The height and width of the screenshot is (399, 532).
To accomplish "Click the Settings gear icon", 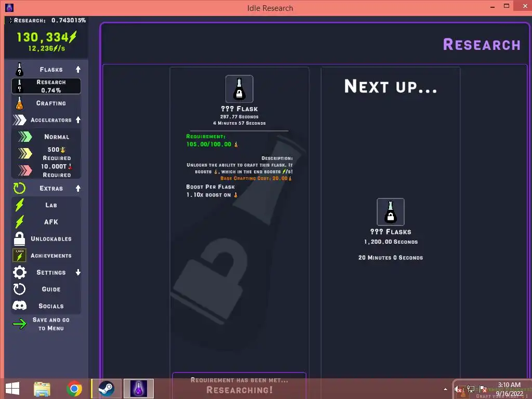I will coord(19,272).
